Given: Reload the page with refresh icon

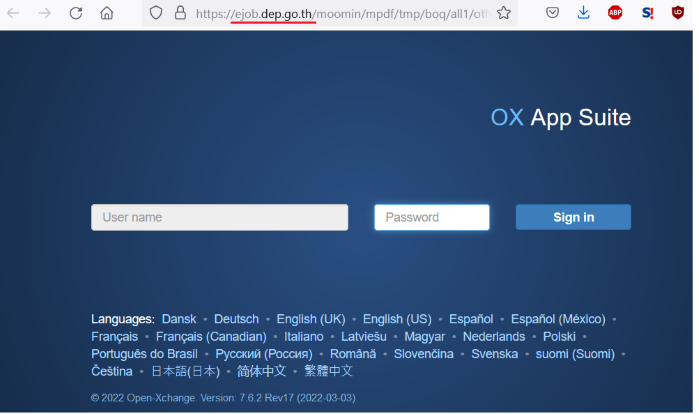Looking at the screenshot, I should (x=76, y=13).
